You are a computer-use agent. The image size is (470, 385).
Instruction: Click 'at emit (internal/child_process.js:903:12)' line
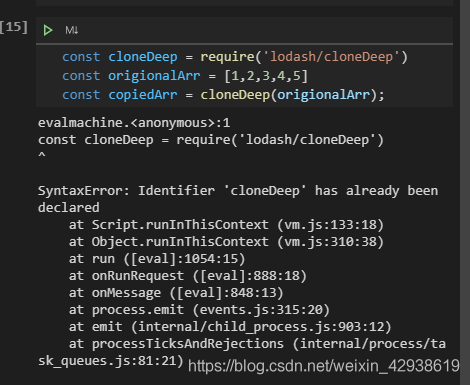click(x=230, y=327)
